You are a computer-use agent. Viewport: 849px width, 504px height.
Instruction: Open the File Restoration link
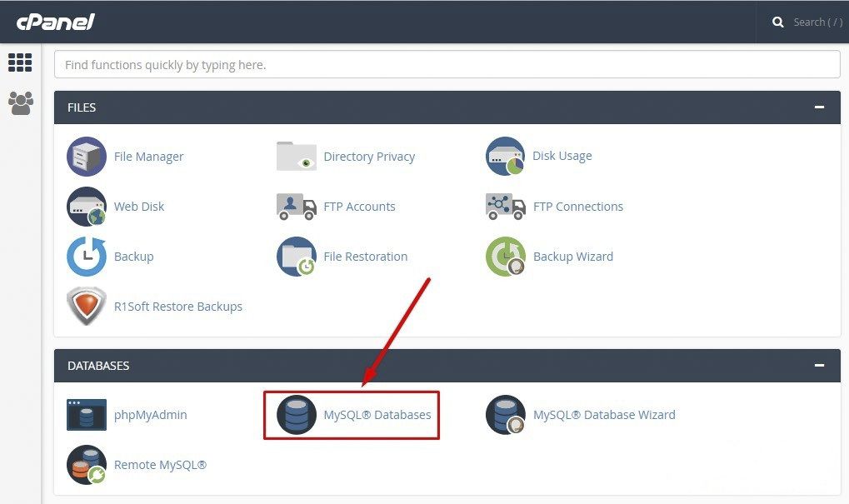pos(366,257)
